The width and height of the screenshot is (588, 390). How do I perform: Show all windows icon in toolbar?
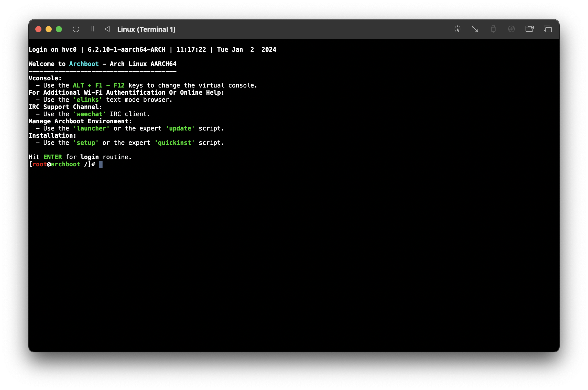548,29
